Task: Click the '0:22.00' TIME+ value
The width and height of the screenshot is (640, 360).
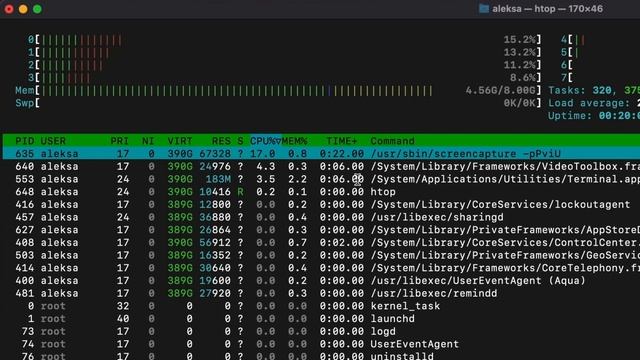Action: pos(342,154)
